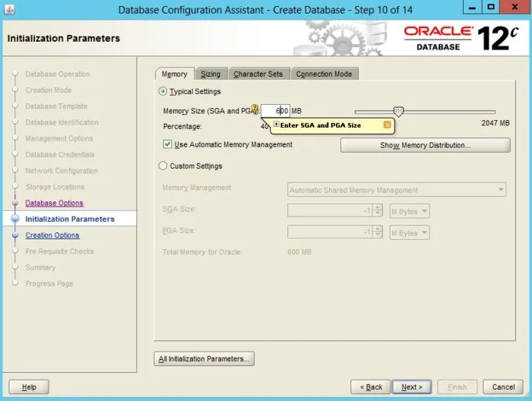Click the help question mark icon beside Memory Size
The image size is (532, 401).
click(255, 108)
